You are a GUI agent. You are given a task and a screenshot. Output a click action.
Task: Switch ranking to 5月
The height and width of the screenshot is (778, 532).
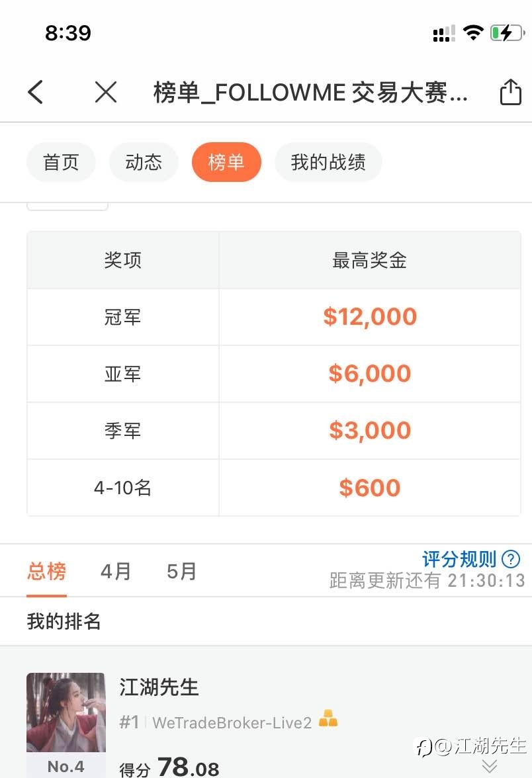pyautogui.click(x=181, y=572)
